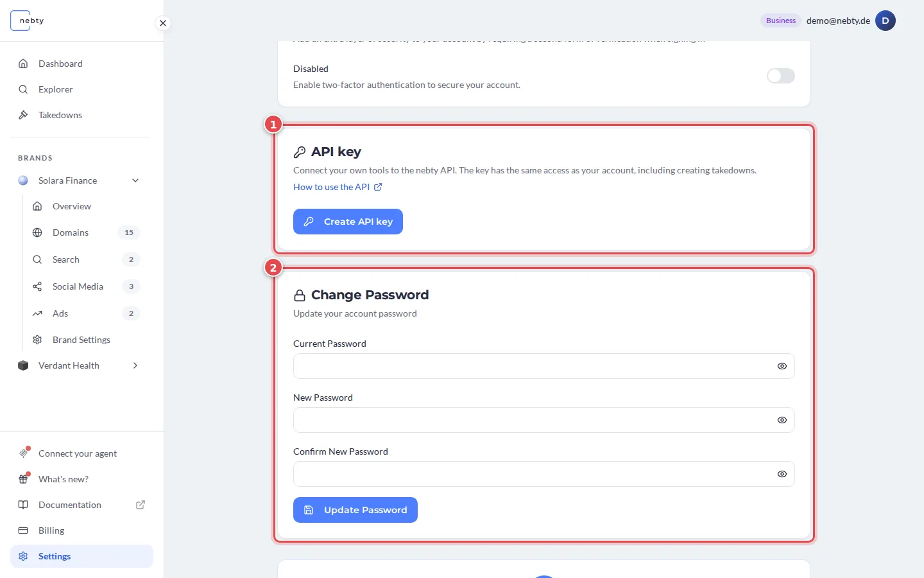924x578 pixels.
Task: Close the sidebar with the X button
Action: tap(163, 23)
